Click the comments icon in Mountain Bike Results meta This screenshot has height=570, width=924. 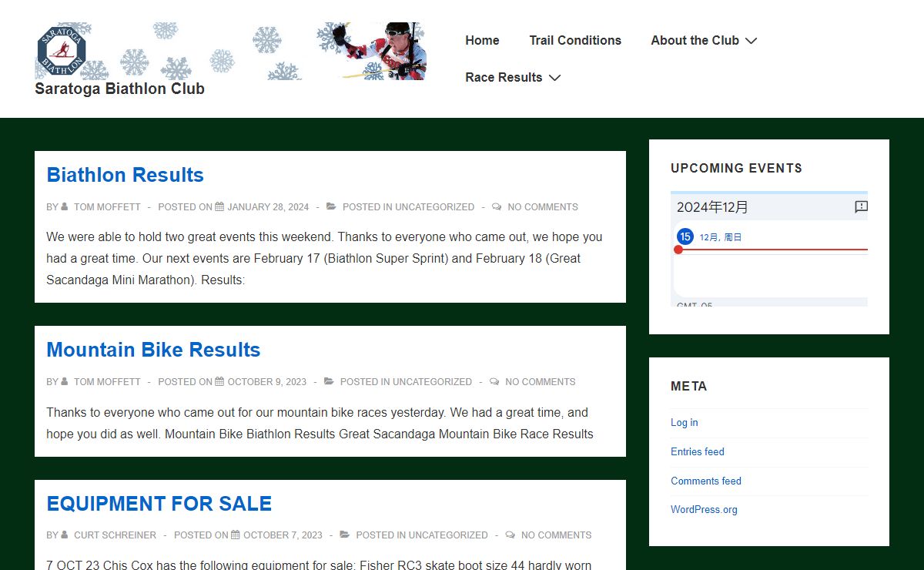494,381
